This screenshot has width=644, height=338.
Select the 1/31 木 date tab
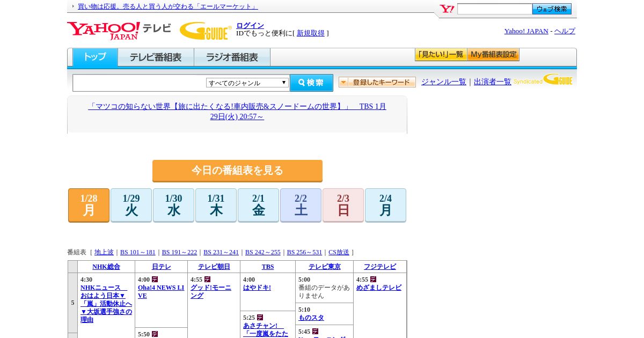point(216,205)
